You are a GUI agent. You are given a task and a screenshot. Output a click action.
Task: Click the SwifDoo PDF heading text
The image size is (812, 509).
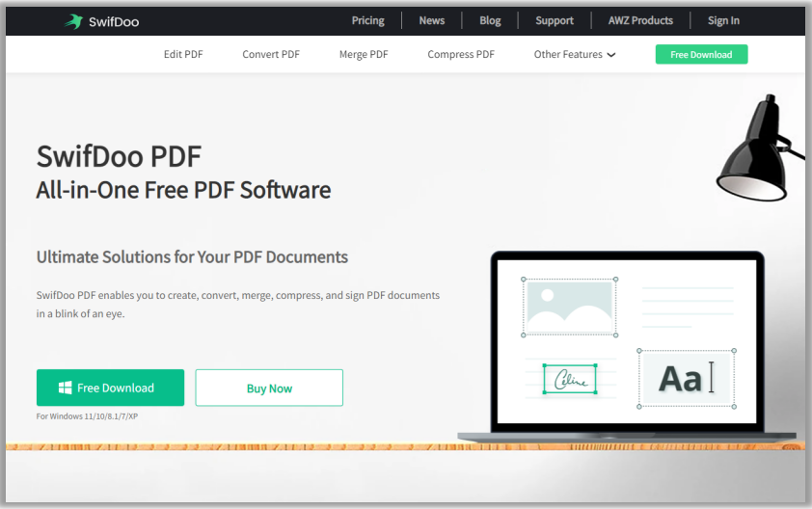pyautogui.click(x=119, y=156)
